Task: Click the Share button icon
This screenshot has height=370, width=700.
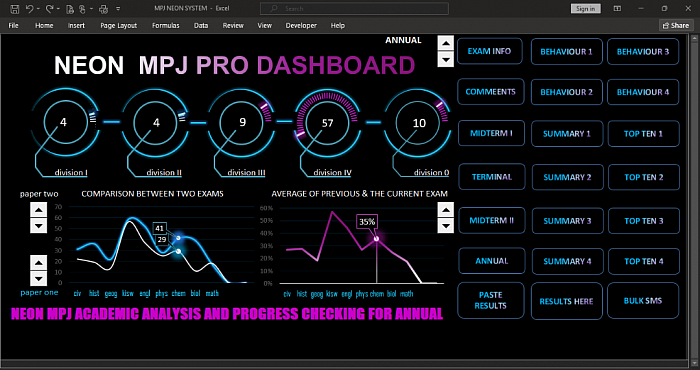Action: click(666, 25)
